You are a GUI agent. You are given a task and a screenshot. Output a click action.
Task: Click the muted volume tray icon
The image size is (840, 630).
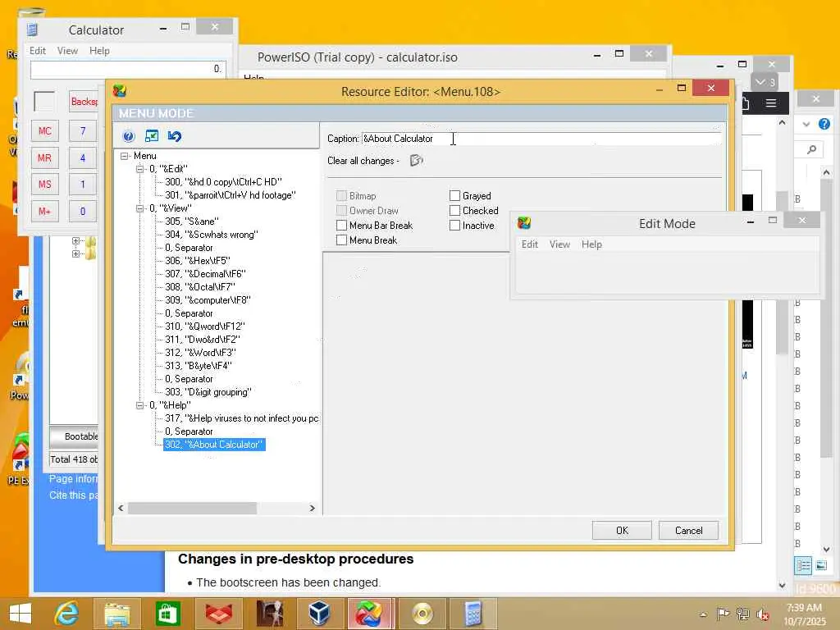pyautogui.click(x=762, y=614)
